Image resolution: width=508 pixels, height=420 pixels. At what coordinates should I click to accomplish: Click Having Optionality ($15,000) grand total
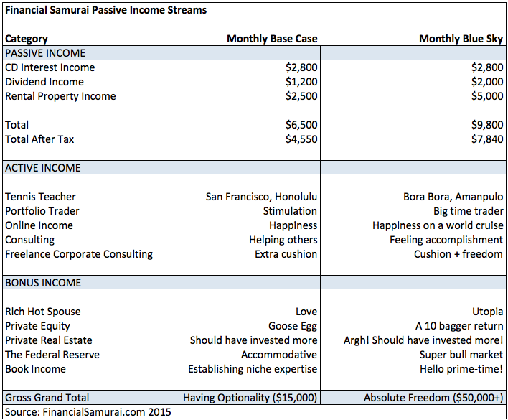pos(250,398)
